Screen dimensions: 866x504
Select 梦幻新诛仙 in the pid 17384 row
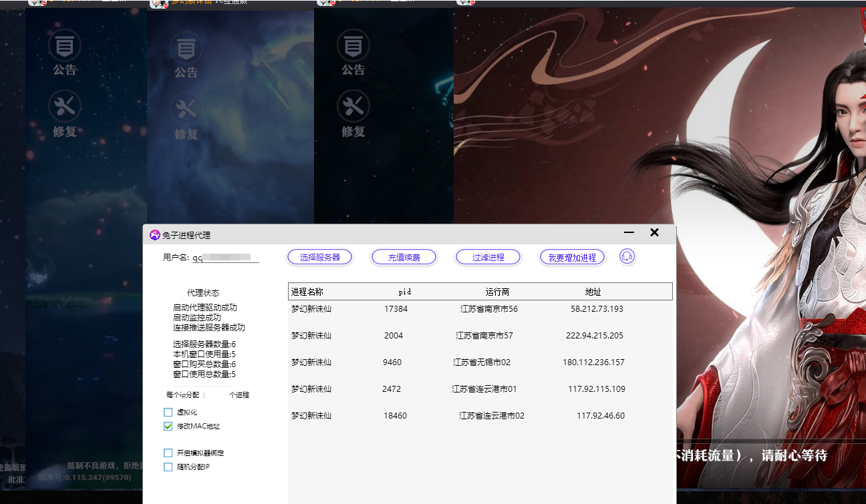(x=311, y=309)
